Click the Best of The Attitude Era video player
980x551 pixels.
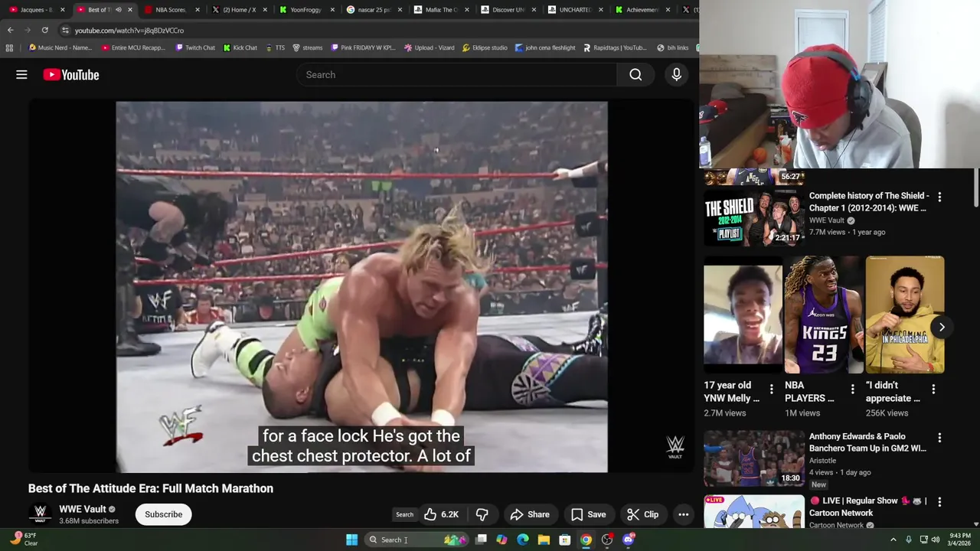coord(361,287)
